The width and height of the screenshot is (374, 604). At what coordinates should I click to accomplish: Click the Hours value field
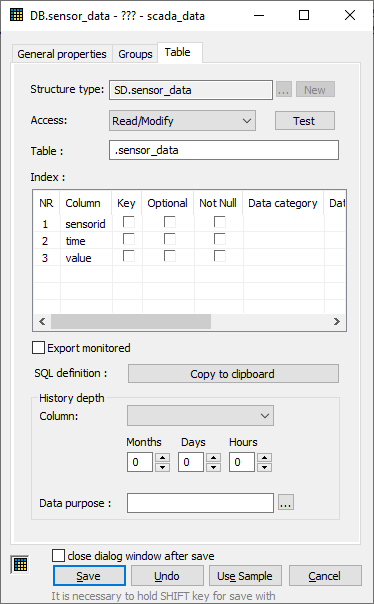(242, 462)
